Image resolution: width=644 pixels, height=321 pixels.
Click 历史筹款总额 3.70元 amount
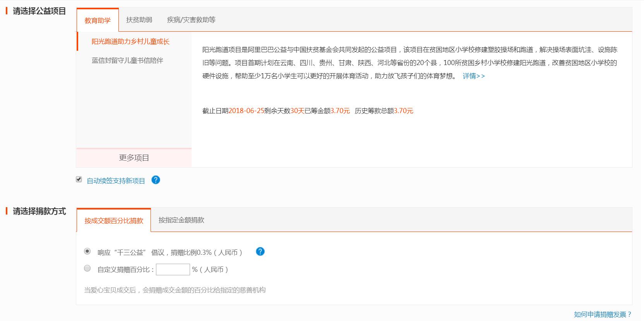(x=404, y=111)
